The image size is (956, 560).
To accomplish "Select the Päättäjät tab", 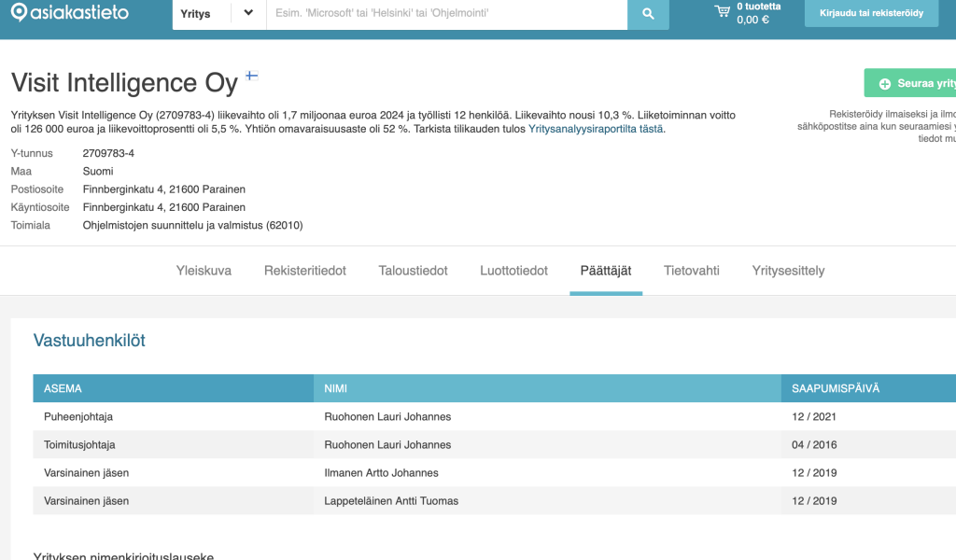I will pos(606,271).
